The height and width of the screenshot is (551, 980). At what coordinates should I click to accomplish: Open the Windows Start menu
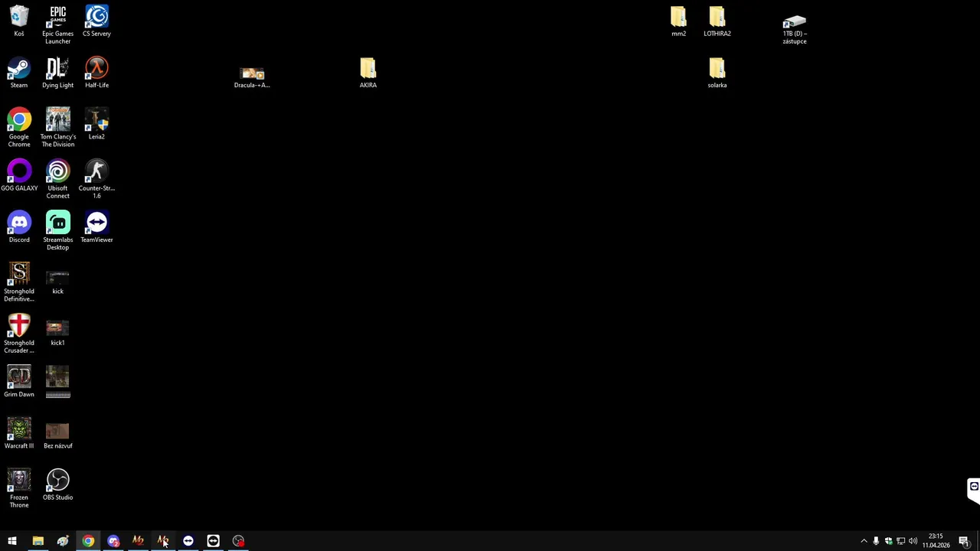tap(12, 541)
